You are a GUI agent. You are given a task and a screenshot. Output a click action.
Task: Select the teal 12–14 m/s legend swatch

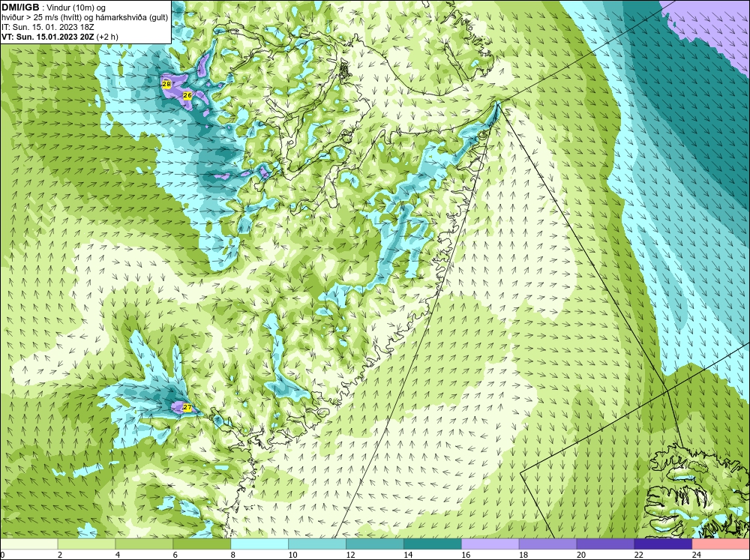click(x=375, y=544)
